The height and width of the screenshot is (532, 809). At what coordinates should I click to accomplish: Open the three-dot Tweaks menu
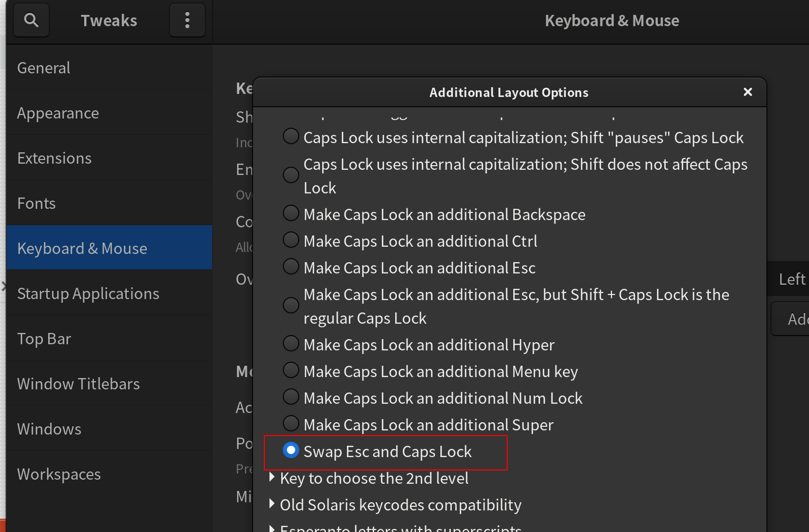[x=187, y=21]
